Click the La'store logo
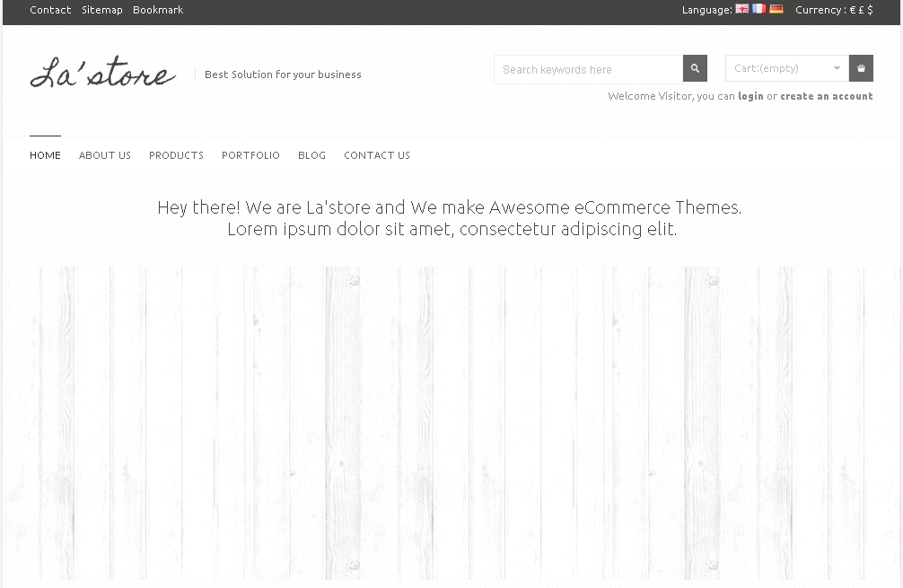 (x=102, y=74)
